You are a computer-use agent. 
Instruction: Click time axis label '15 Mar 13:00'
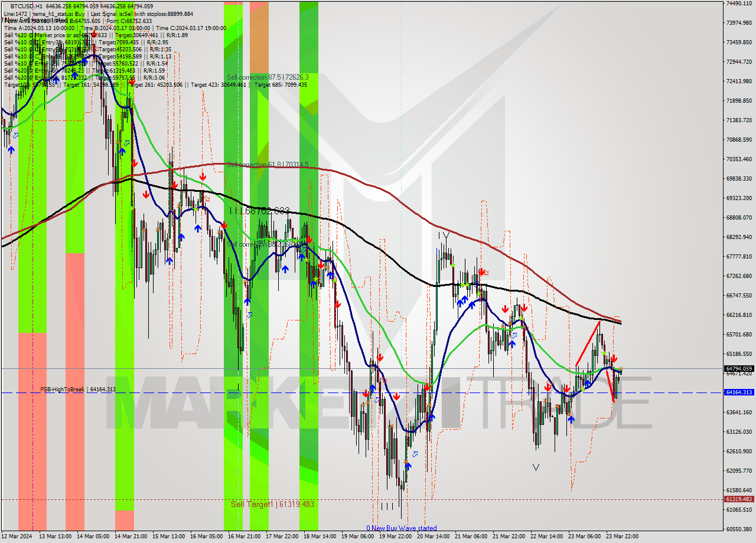[x=168, y=536]
